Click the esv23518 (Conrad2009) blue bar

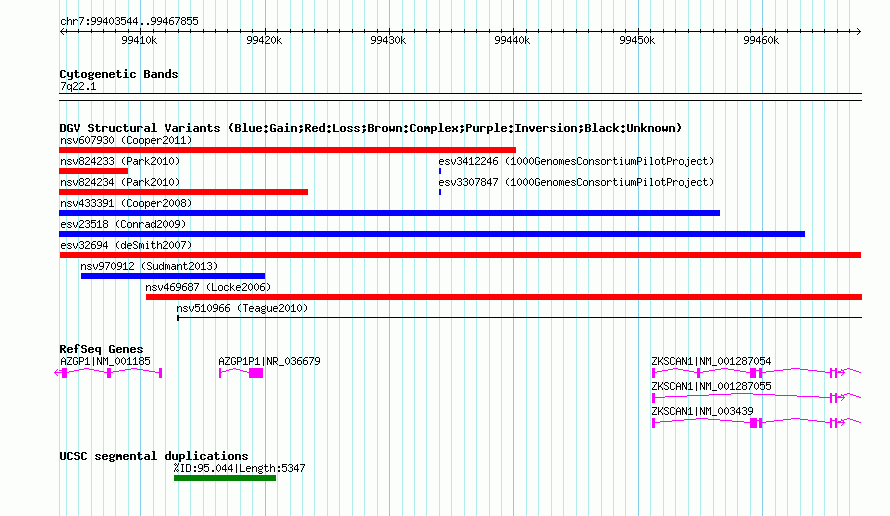(432, 234)
